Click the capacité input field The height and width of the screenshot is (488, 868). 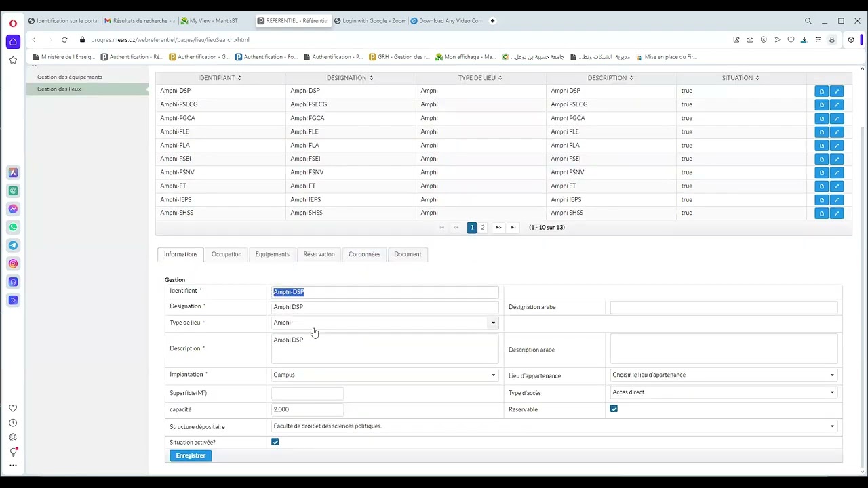tap(307, 409)
